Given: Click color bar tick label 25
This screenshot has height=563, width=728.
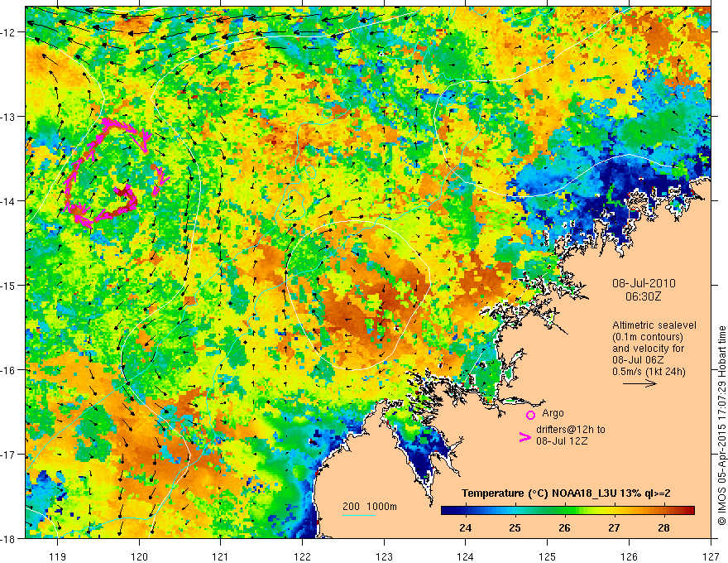Looking at the screenshot, I should [x=515, y=528].
